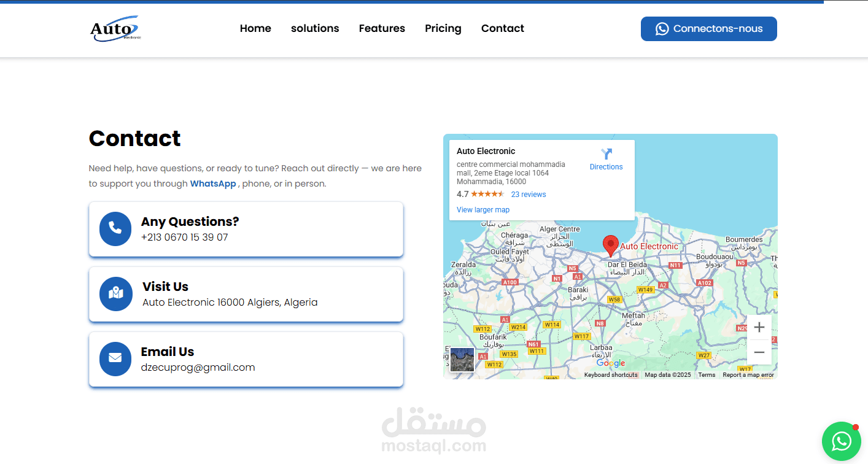Click the Map data ©2025 text
Screen dimensions: 868x464
click(668, 375)
